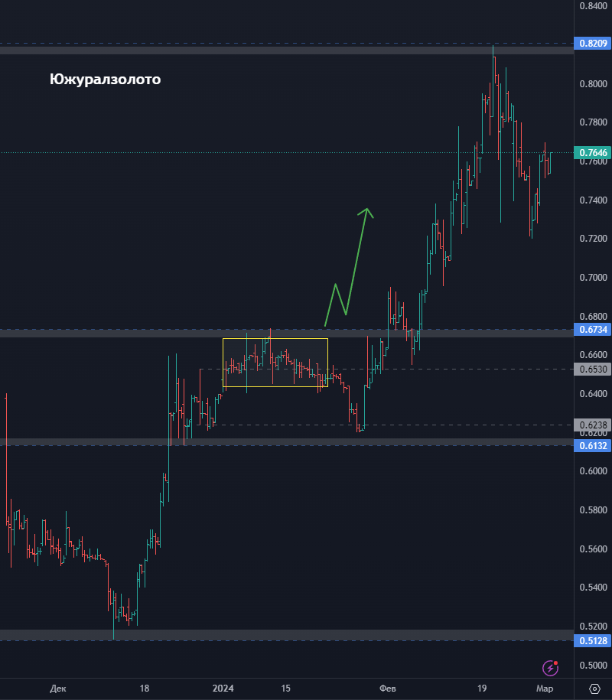Click the 0.8209 price level label

(x=593, y=44)
